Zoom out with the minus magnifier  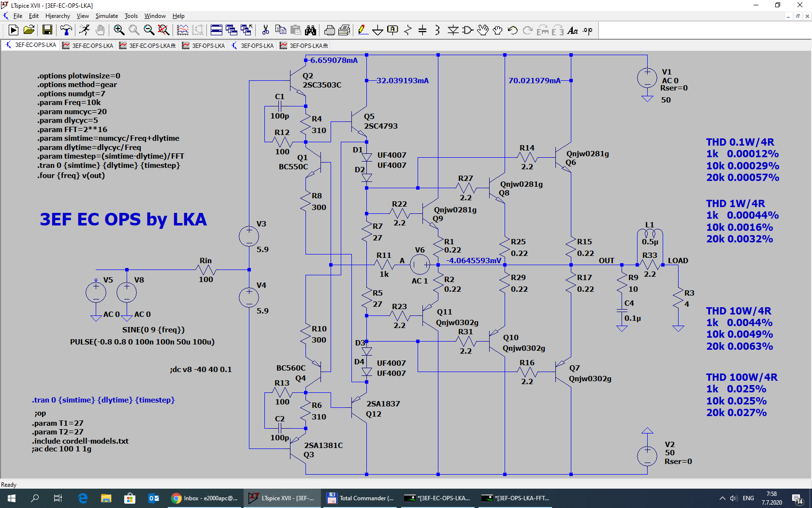149,30
